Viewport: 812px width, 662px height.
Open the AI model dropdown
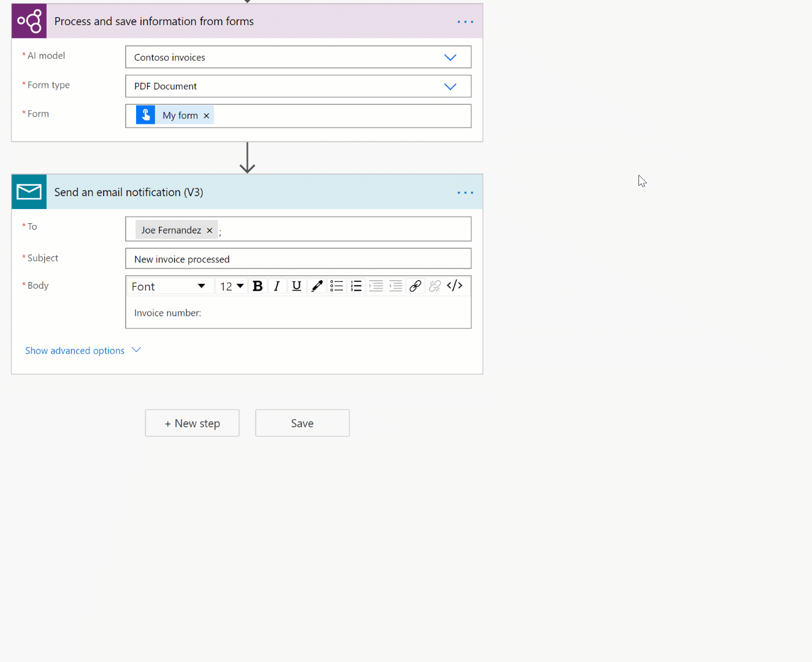(450, 57)
